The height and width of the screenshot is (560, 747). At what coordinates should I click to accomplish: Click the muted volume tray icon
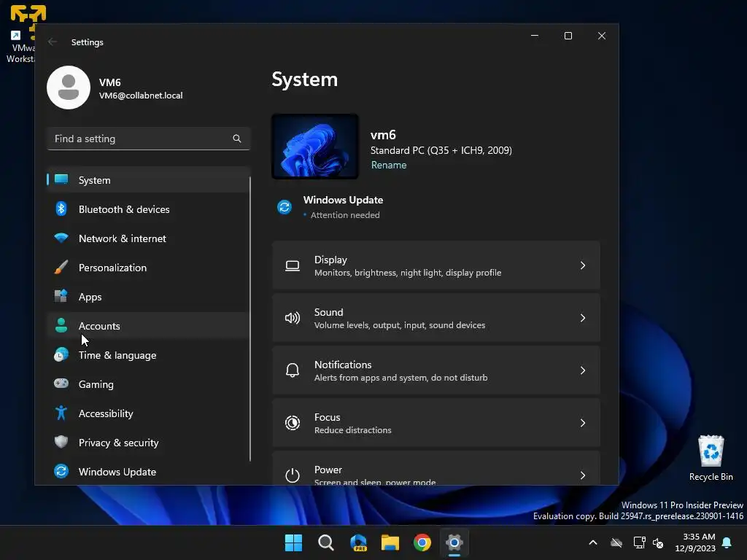tap(658, 542)
